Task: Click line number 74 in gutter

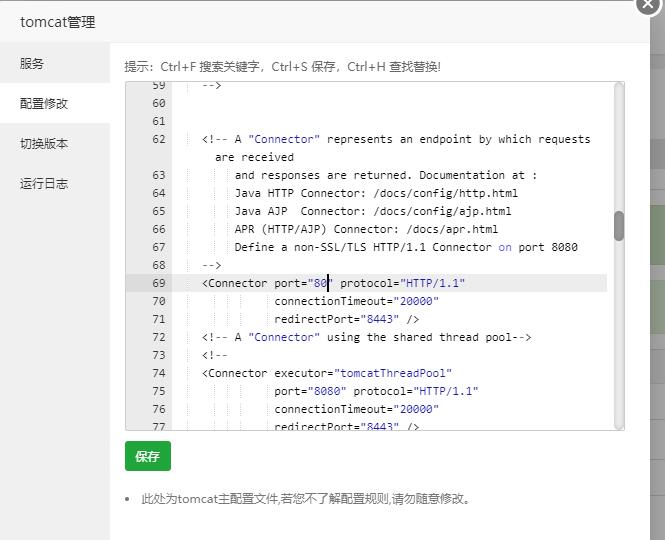Action: (159, 373)
